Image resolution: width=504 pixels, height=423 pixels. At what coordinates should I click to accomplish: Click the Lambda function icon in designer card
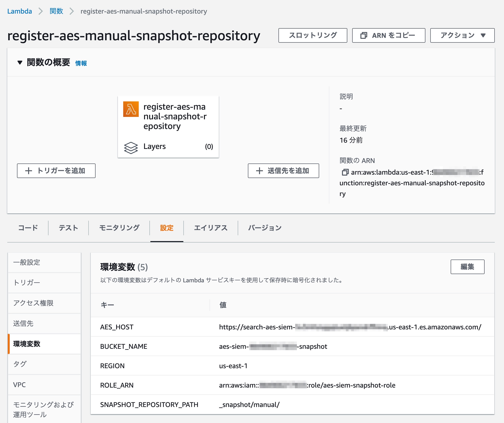tap(131, 109)
